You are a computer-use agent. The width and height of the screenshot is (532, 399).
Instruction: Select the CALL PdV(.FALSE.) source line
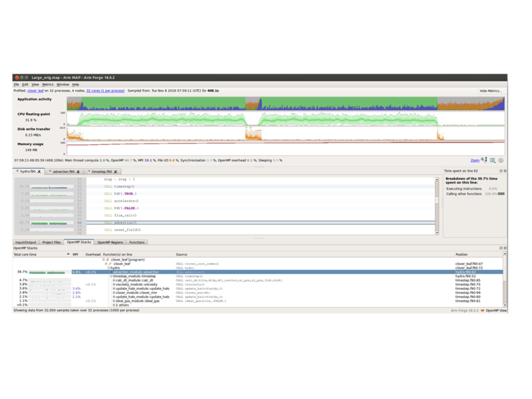click(260, 208)
